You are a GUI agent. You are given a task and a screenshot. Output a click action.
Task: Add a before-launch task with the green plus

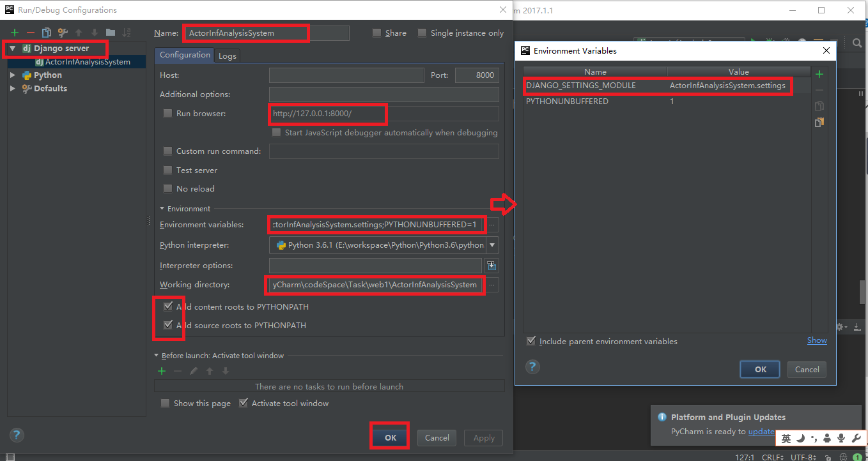click(162, 371)
